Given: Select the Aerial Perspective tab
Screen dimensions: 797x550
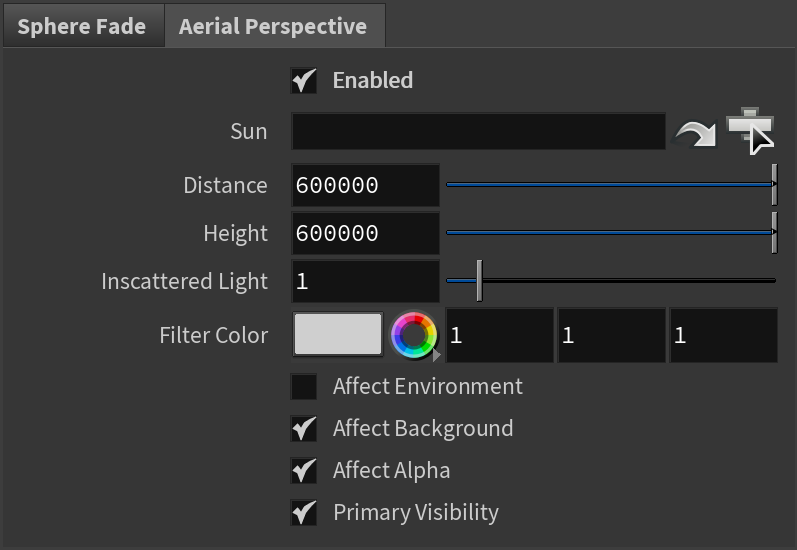Looking at the screenshot, I should [x=273, y=26].
